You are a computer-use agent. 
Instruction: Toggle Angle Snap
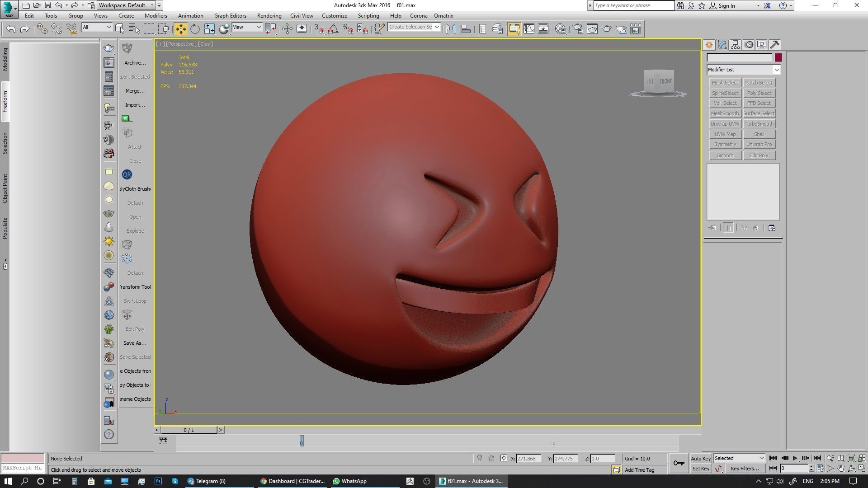334,29
